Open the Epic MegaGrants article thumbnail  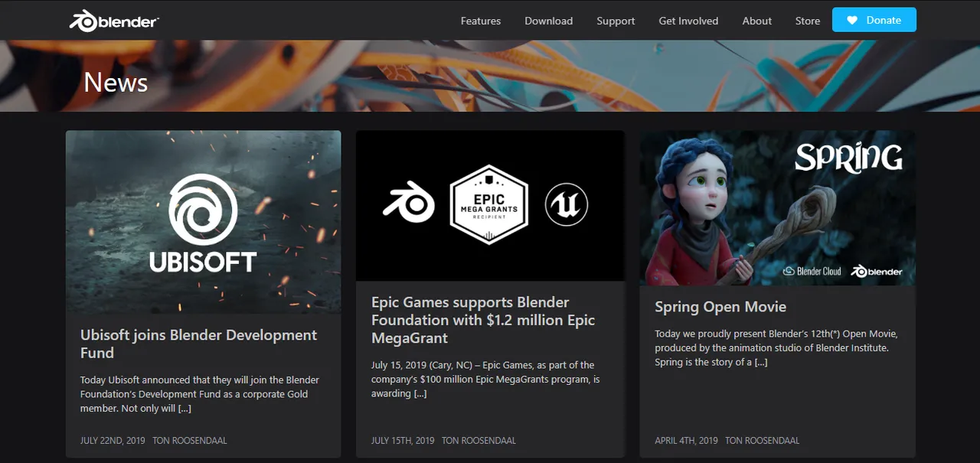pos(490,205)
